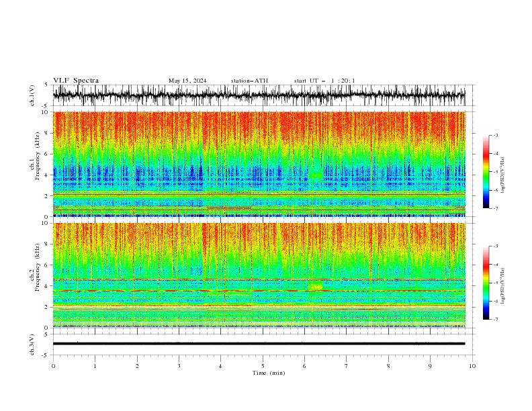Image resolution: width=532 pixels, height=411 pixels.
Task: Click the "station=ATH" label
Action: (249, 81)
